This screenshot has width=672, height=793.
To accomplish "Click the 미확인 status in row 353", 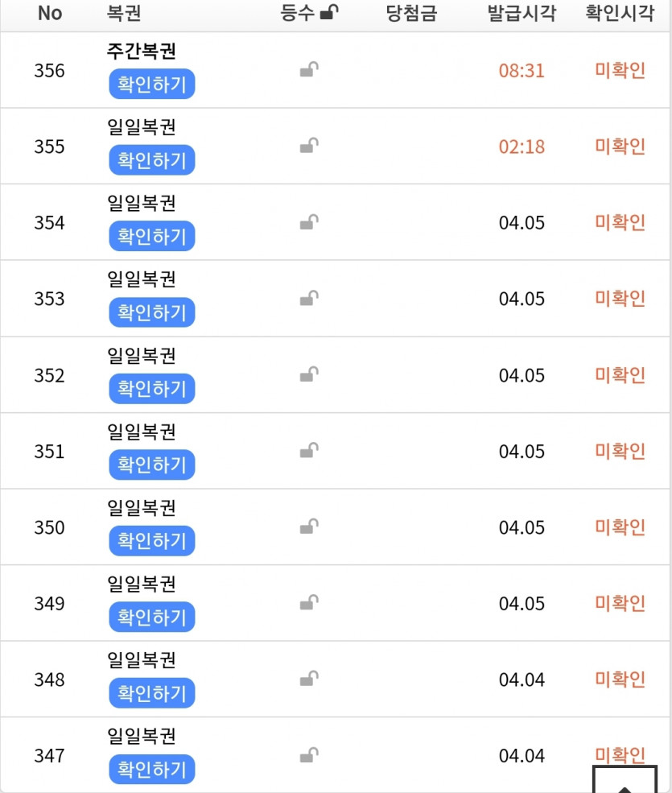I will [x=620, y=299].
